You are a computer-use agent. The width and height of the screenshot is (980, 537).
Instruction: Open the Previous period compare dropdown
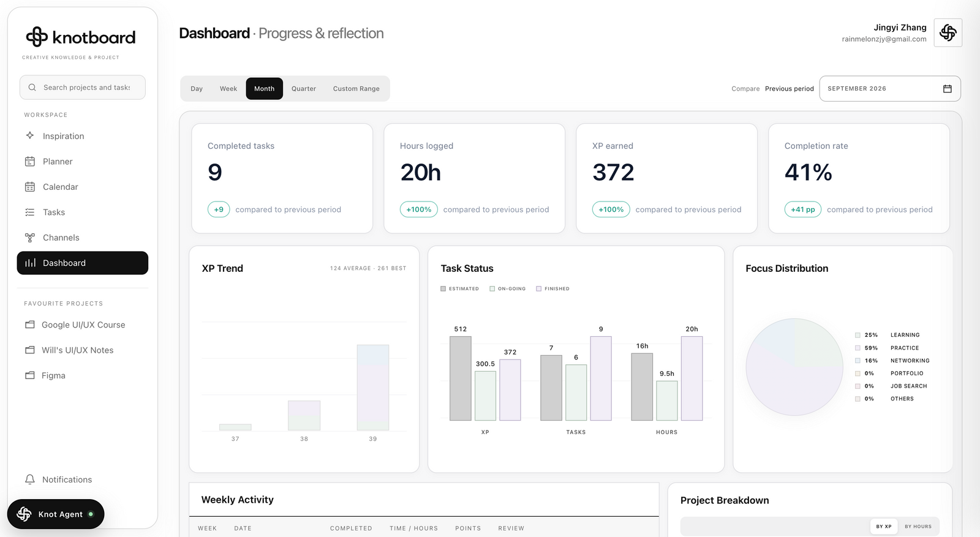(789, 89)
